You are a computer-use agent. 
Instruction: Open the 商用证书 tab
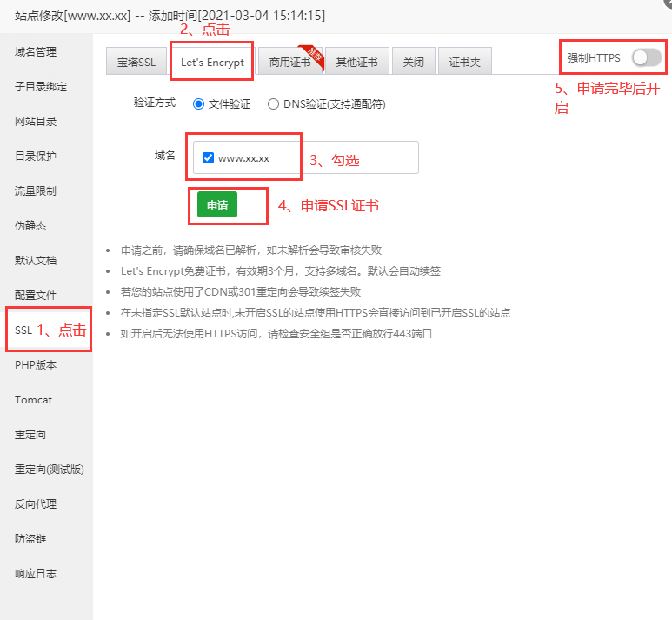(x=289, y=63)
